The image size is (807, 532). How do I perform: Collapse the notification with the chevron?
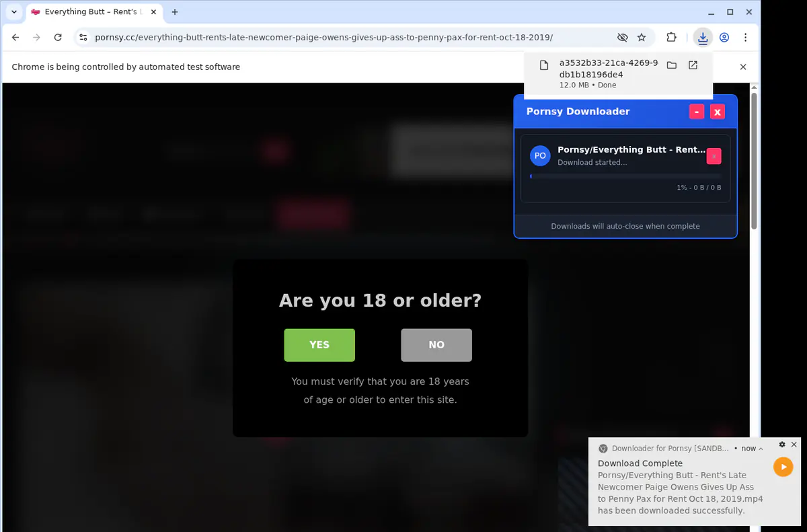(761, 449)
